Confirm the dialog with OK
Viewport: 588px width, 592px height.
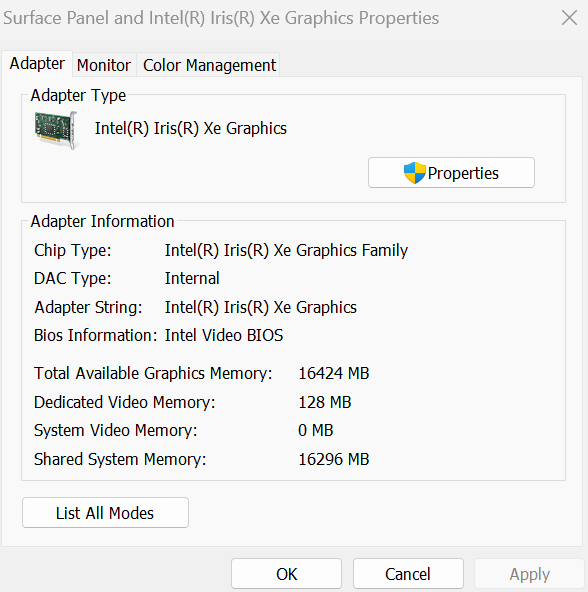click(x=287, y=574)
